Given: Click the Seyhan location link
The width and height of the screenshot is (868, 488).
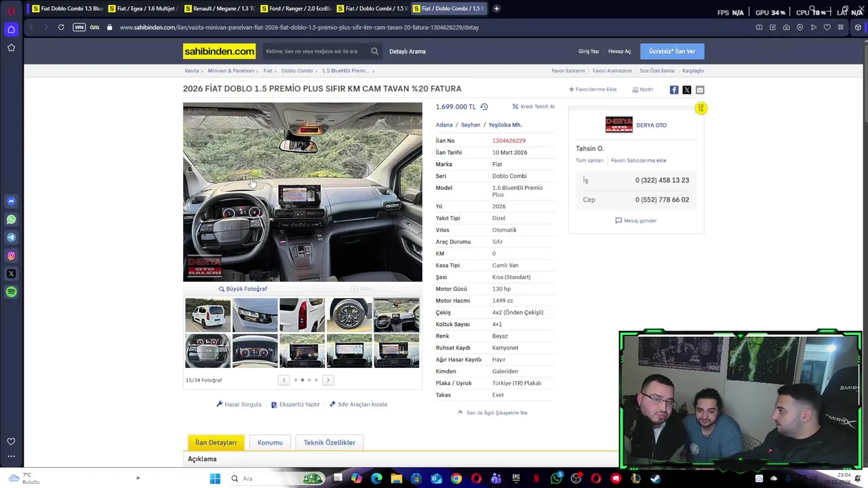Looking at the screenshot, I should (471, 125).
